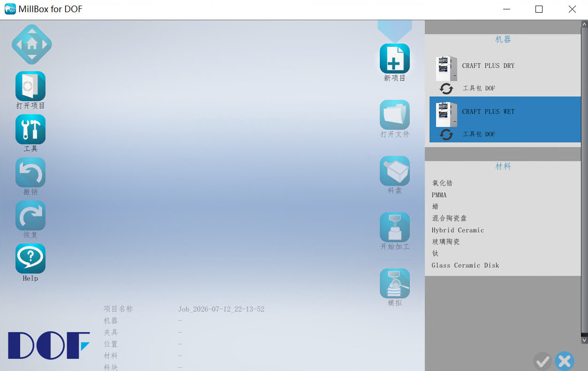Screen dimensions: 588x371
Task: Select the CRAFT PLUS DRY machine thumbnail
Action: tap(446, 68)
